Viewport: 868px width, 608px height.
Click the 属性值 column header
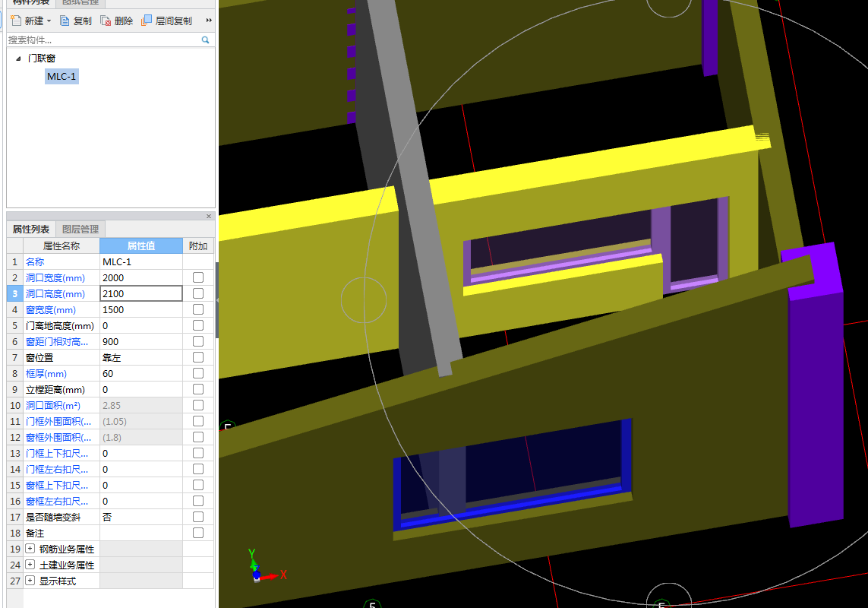(x=141, y=246)
